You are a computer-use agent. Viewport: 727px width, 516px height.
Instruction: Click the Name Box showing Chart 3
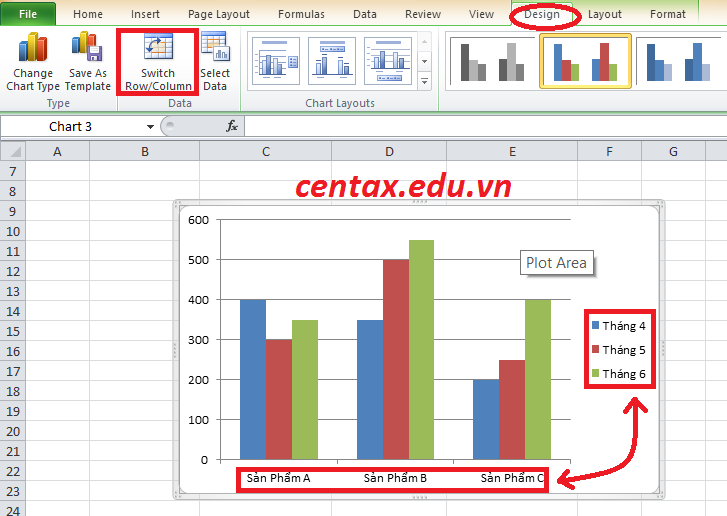click(x=71, y=127)
